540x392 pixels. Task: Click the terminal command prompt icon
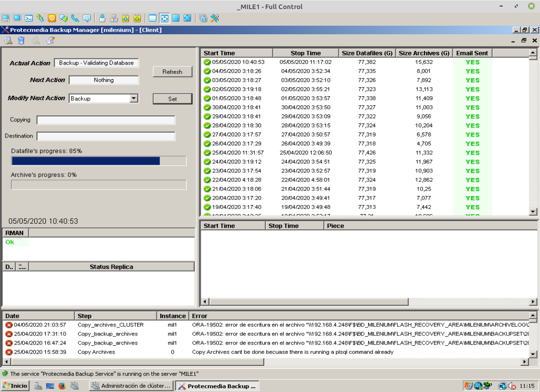coord(29,18)
